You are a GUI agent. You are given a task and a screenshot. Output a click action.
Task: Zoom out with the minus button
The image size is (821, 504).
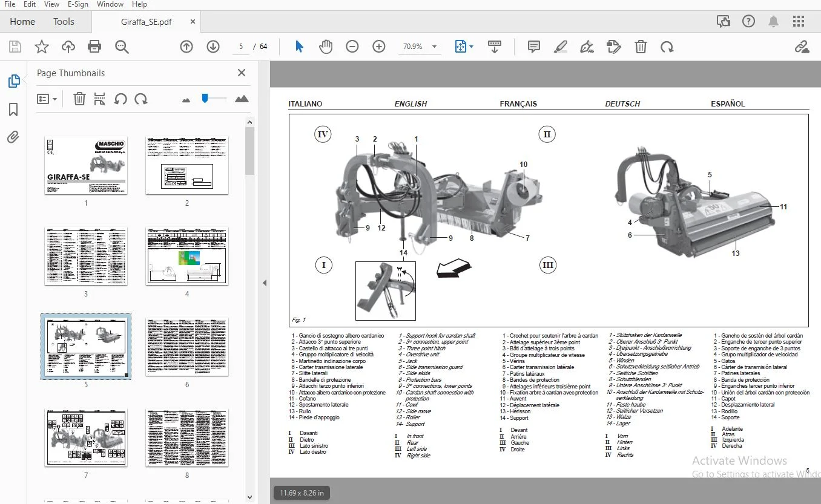(x=352, y=47)
